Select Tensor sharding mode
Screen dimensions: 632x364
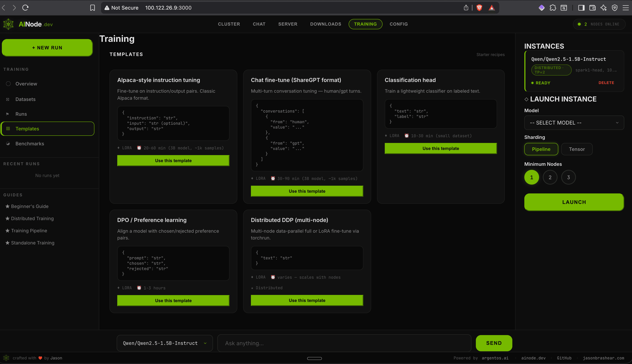click(577, 149)
